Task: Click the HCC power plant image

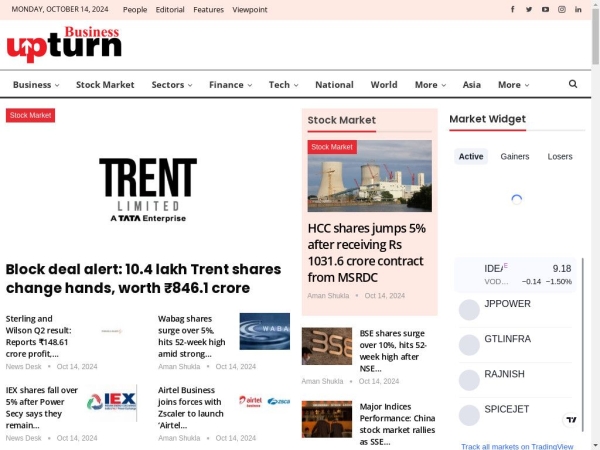Action: [370, 176]
